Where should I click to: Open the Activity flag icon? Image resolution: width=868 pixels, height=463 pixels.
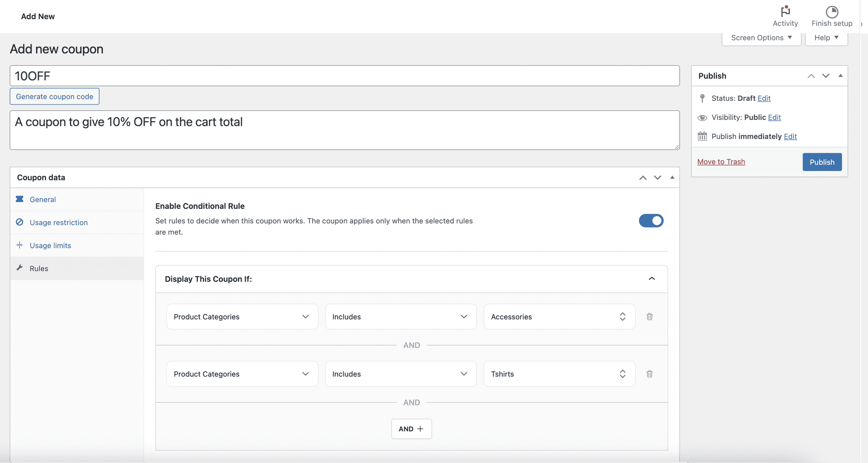[785, 12]
